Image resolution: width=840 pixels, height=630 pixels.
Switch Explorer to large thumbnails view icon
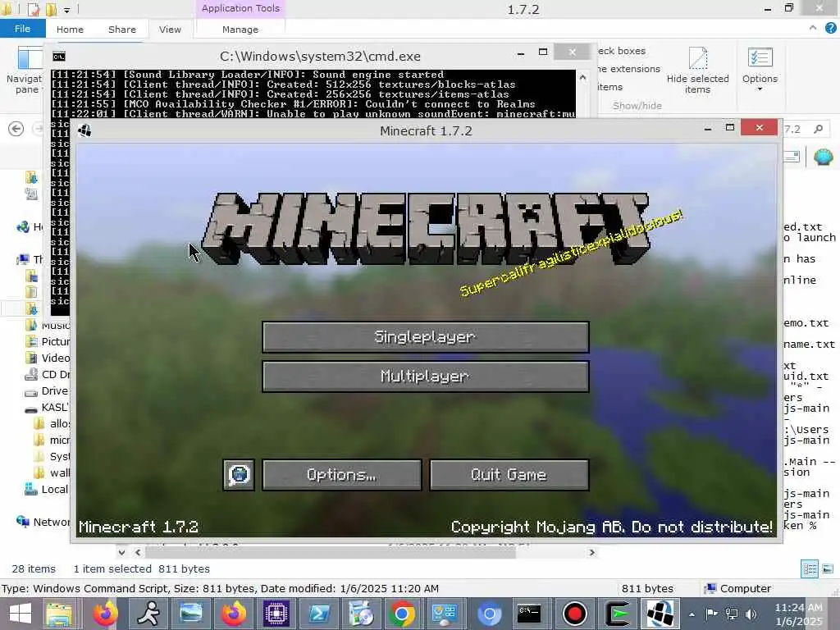point(828,569)
